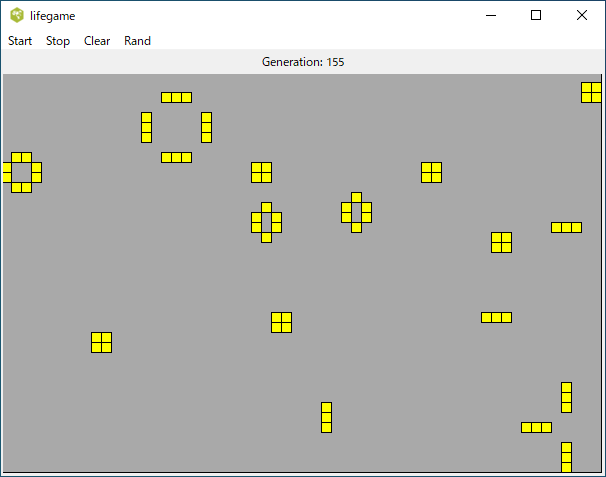Minimize the lifegame window
The width and height of the screenshot is (606, 477).
(x=491, y=15)
